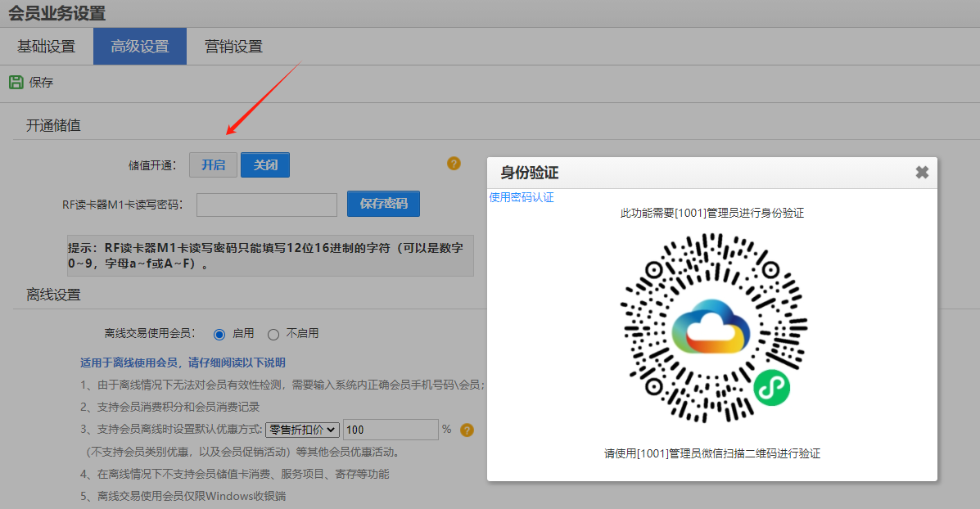The width and height of the screenshot is (980, 509).
Task: Click the line 5、离线交易使用会员仅限Windows收银端
Action: point(183,497)
